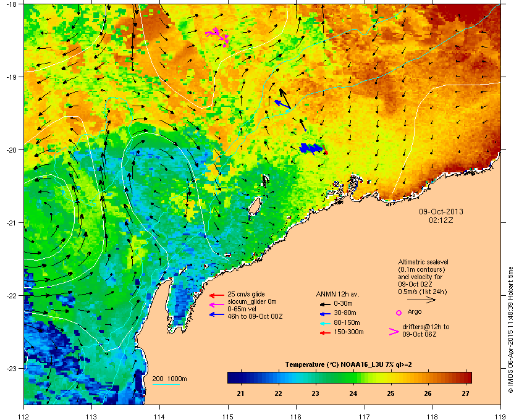Click the thick blue glider track cluster
The image size is (519, 420).
[311, 149]
